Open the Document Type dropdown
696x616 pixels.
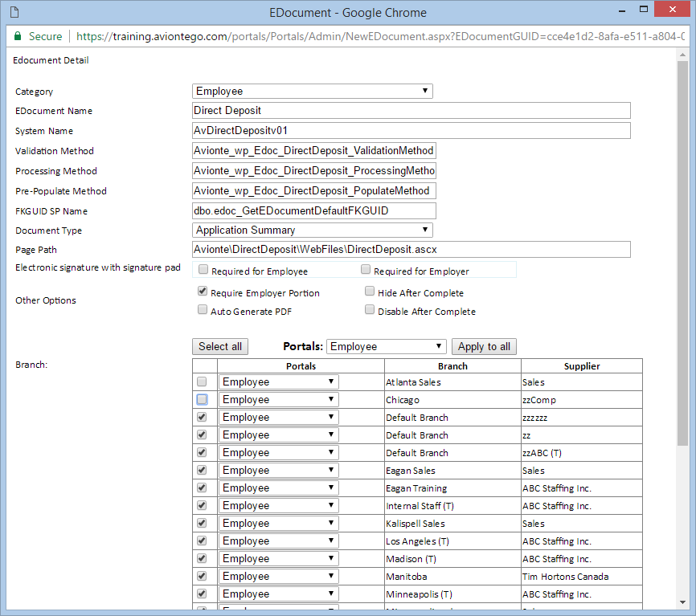312,230
